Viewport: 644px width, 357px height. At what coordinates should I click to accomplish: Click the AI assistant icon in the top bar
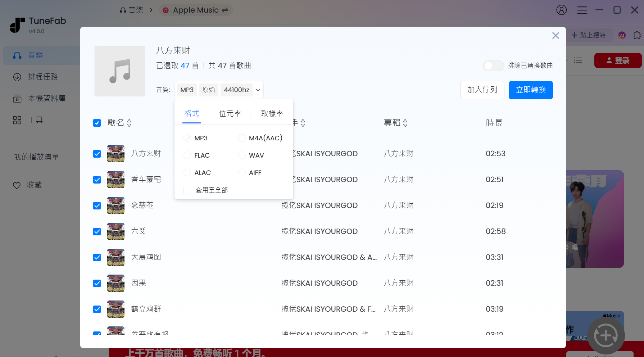[621, 35]
